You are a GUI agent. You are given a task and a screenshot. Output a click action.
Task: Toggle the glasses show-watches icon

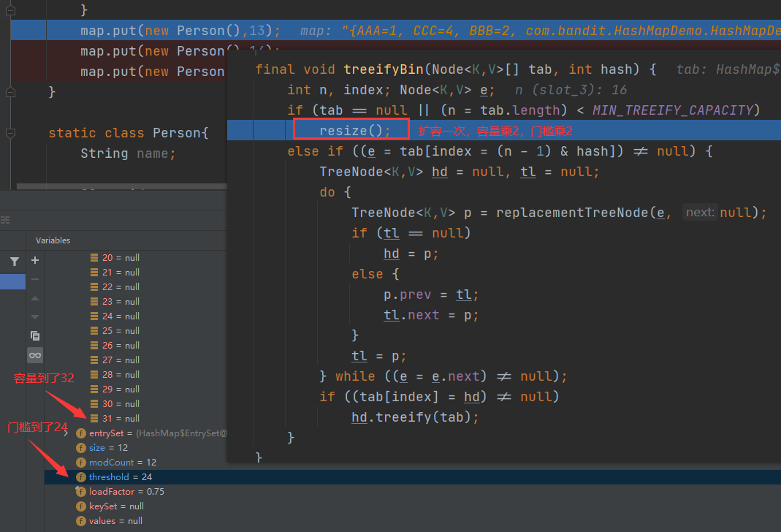(x=35, y=355)
